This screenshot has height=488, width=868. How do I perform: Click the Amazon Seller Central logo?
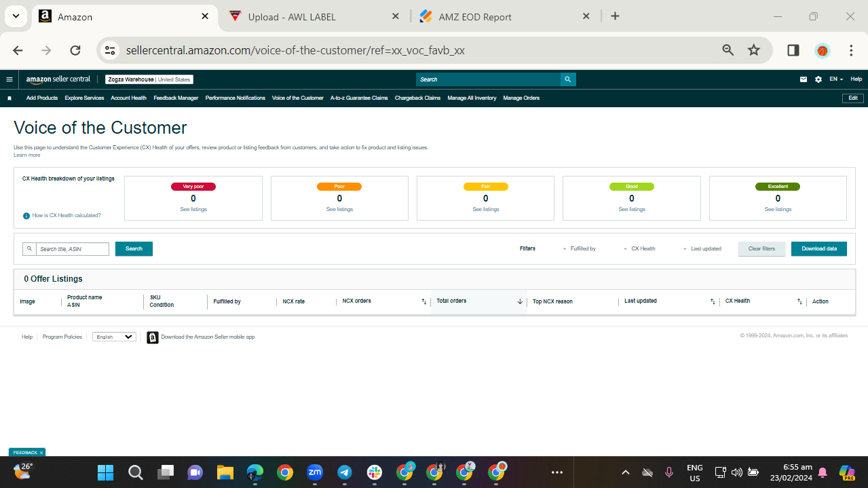coord(58,79)
